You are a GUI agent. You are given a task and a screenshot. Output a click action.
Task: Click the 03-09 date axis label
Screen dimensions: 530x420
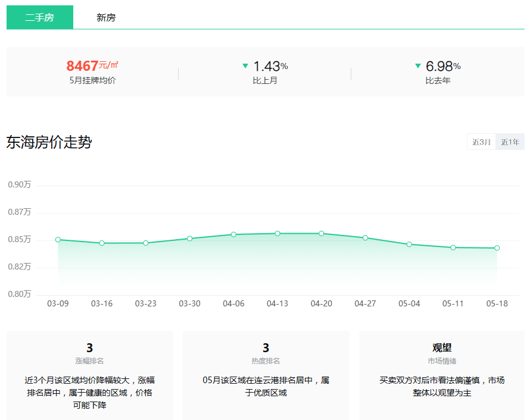point(58,303)
